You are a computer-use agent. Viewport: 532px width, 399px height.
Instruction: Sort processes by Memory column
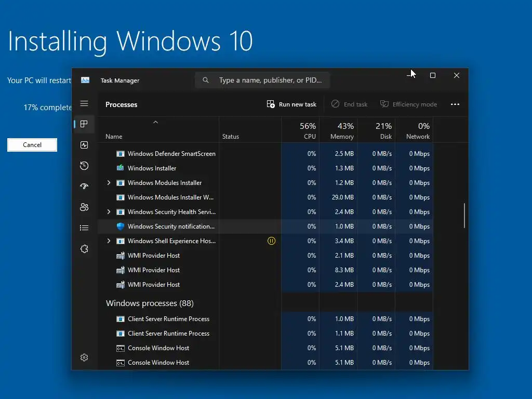point(338,130)
